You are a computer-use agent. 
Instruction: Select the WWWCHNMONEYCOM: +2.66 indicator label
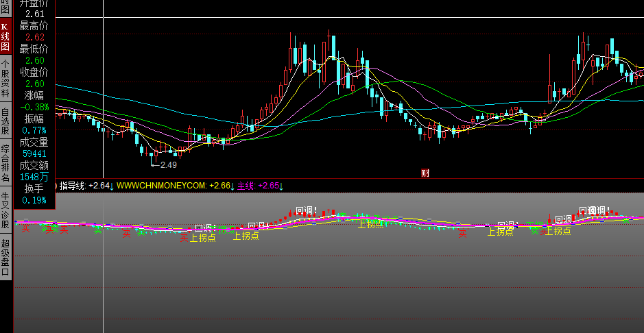pyautogui.click(x=174, y=186)
